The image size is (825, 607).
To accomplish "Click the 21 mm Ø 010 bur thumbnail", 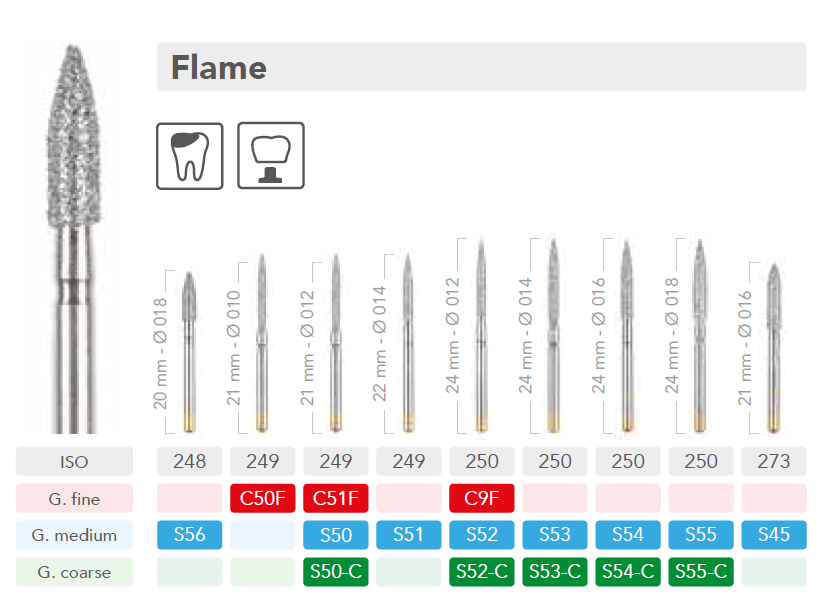I will [262, 340].
